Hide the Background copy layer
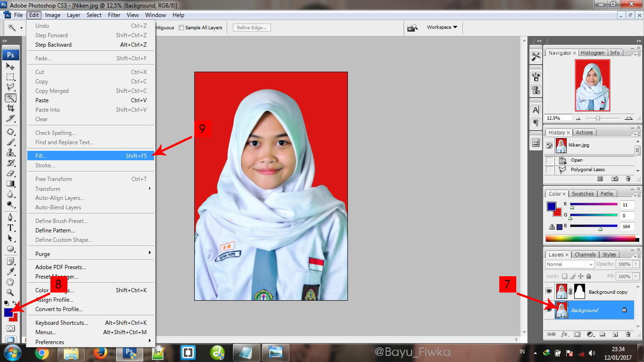The width and height of the screenshot is (644, 362). [x=549, y=292]
